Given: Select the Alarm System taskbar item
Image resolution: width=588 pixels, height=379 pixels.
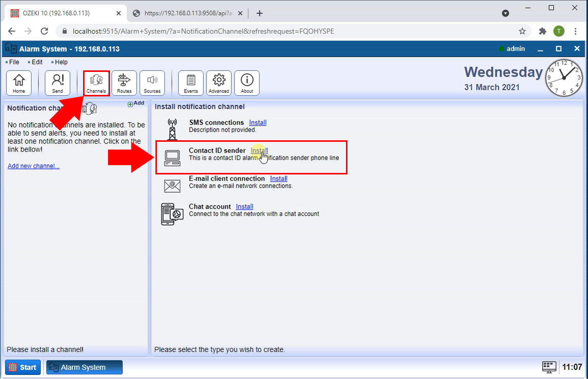Looking at the screenshot, I should pyautogui.click(x=85, y=367).
